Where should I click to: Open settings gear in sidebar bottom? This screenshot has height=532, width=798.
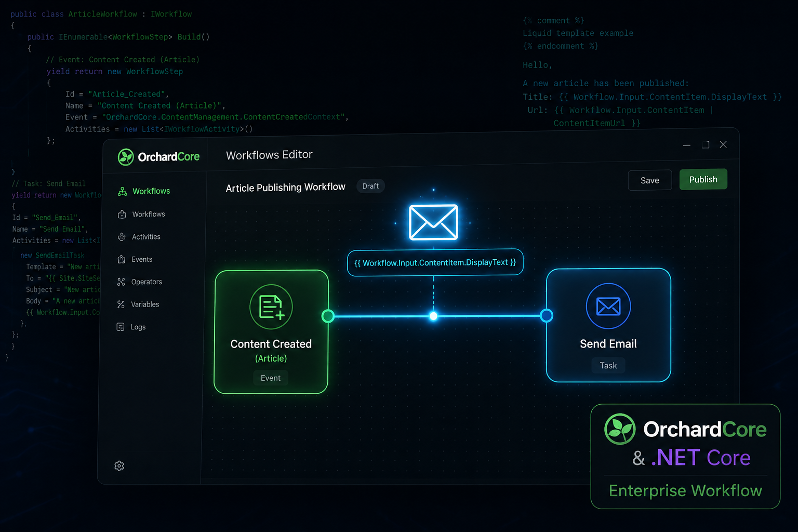(x=119, y=466)
